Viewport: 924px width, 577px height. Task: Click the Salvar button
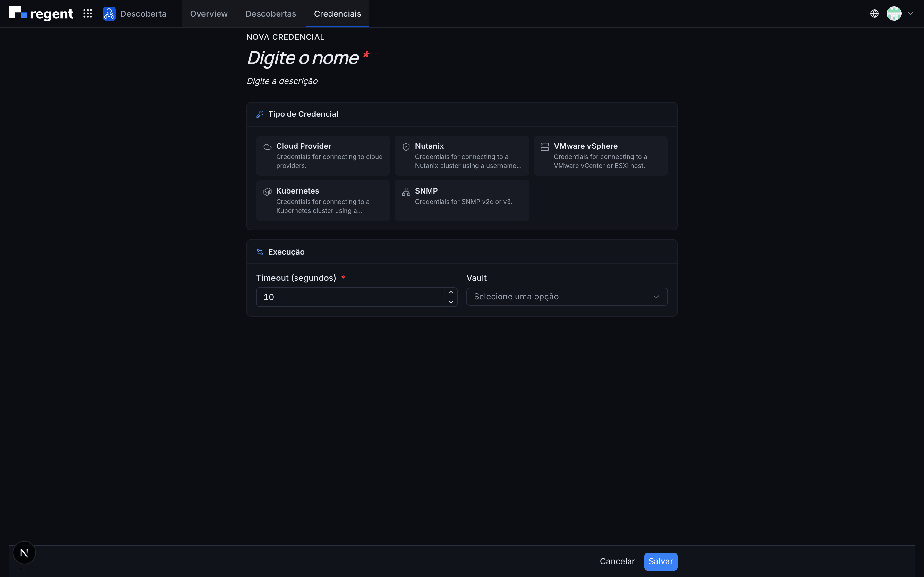[661, 561]
